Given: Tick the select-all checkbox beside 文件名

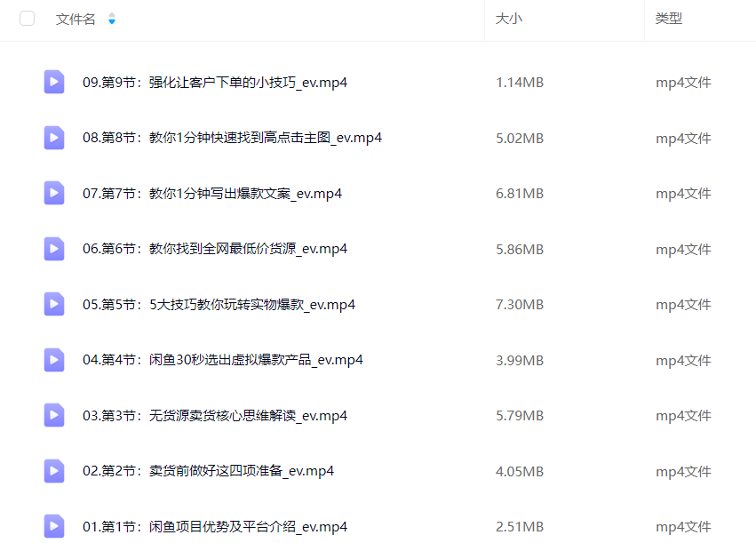Looking at the screenshot, I should click(x=27, y=19).
